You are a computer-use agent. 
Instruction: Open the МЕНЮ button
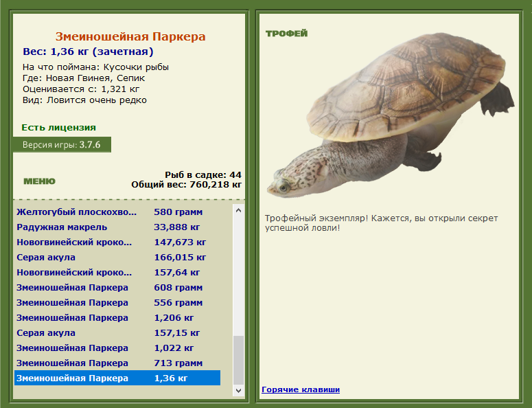pos(39,181)
